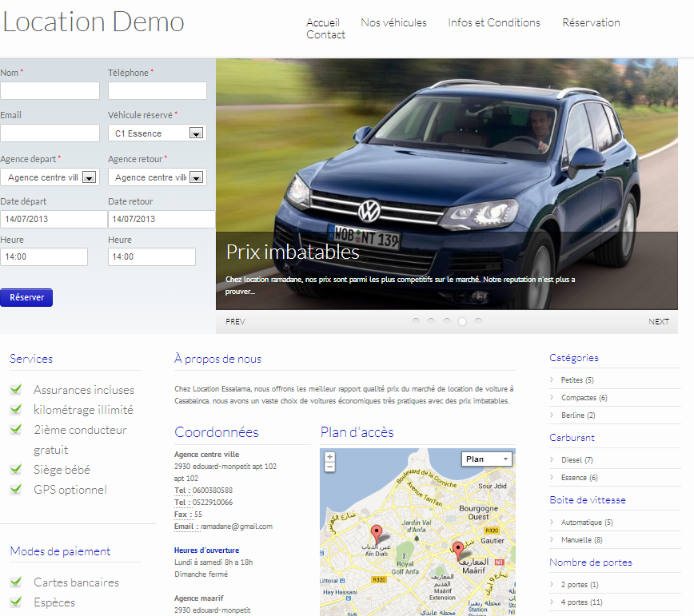Click the red map marker near Ain Diab

[x=377, y=535]
